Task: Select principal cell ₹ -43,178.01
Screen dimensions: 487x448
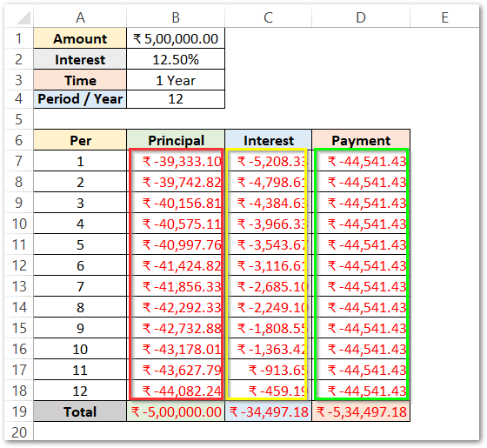Action: pos(176,349)
